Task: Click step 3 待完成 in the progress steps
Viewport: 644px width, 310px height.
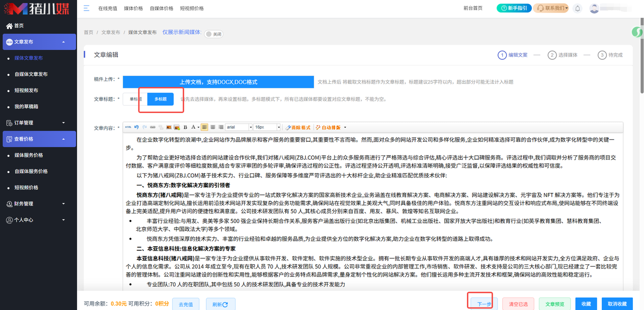Action: [610, 55]
